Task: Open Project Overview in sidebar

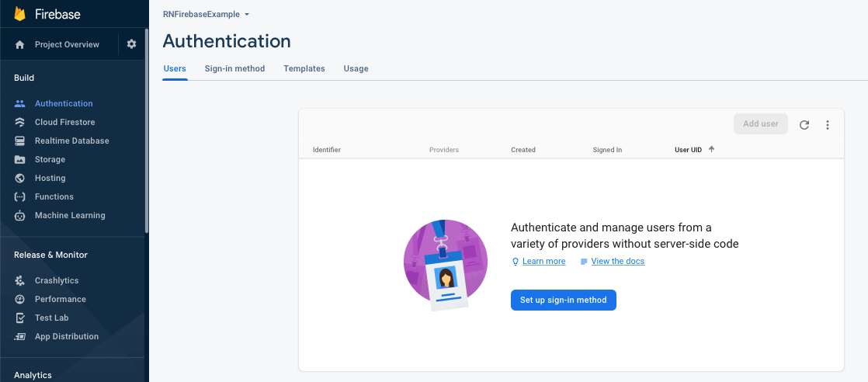Action: click(67, 45)
